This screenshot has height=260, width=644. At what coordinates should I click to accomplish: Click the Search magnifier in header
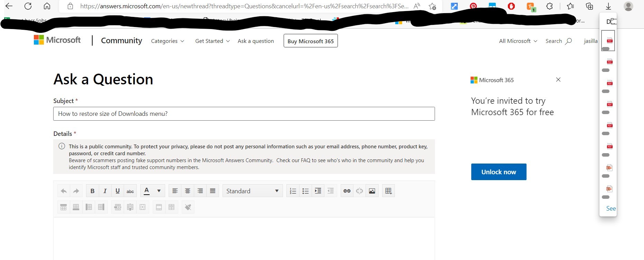pyautogui.click(x=569, y=41)
